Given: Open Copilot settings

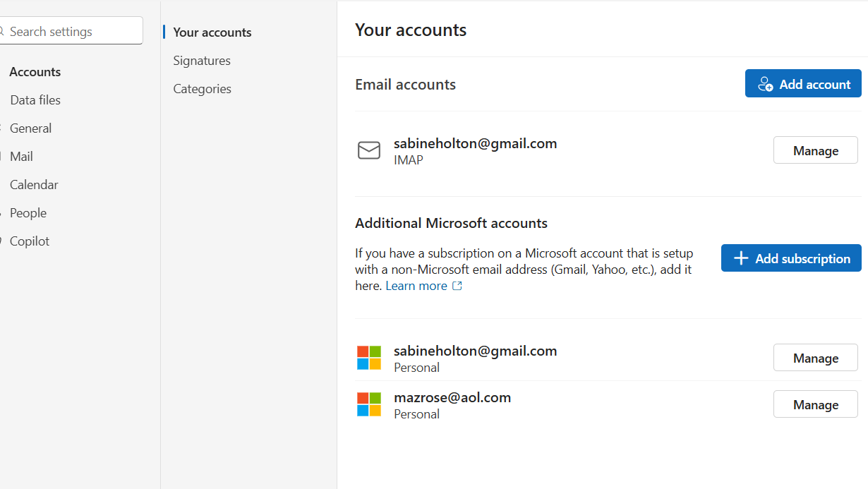Looking at the screenshot, I should click(x=30, y=241).
